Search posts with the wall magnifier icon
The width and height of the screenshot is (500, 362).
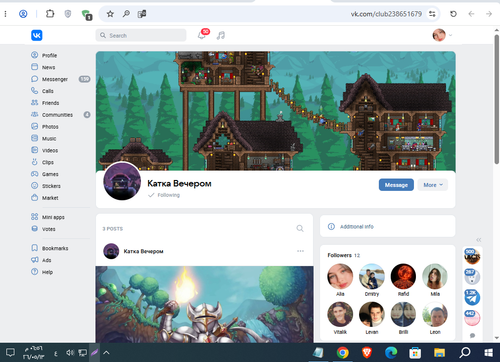point(300,228)
